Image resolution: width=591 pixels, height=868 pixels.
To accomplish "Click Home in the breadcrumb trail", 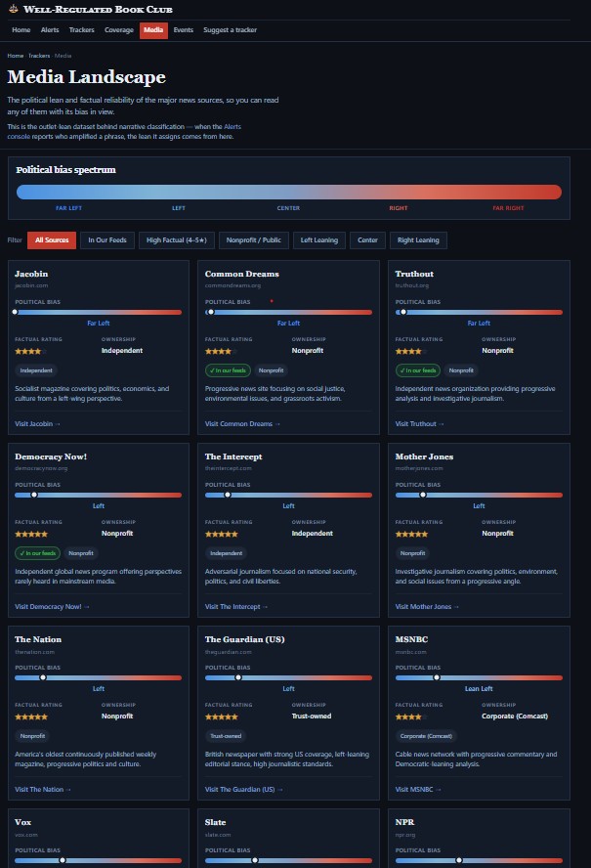I will coord(15,56).
